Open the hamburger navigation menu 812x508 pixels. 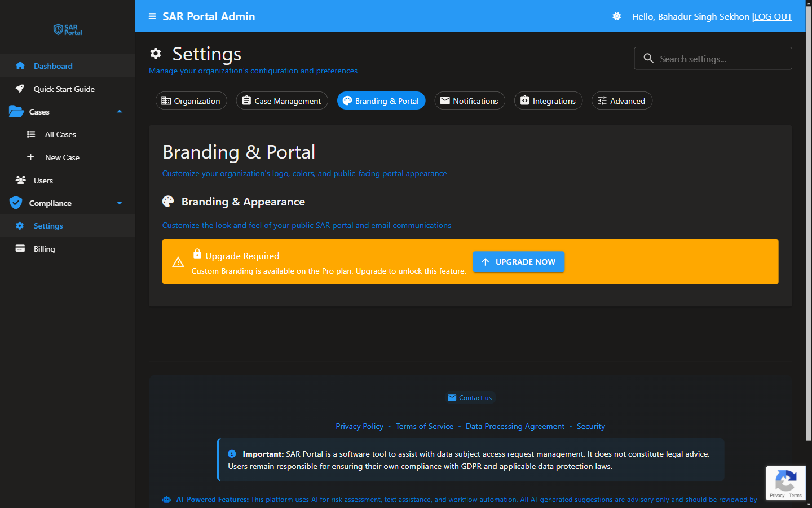(x=152, y=16)
